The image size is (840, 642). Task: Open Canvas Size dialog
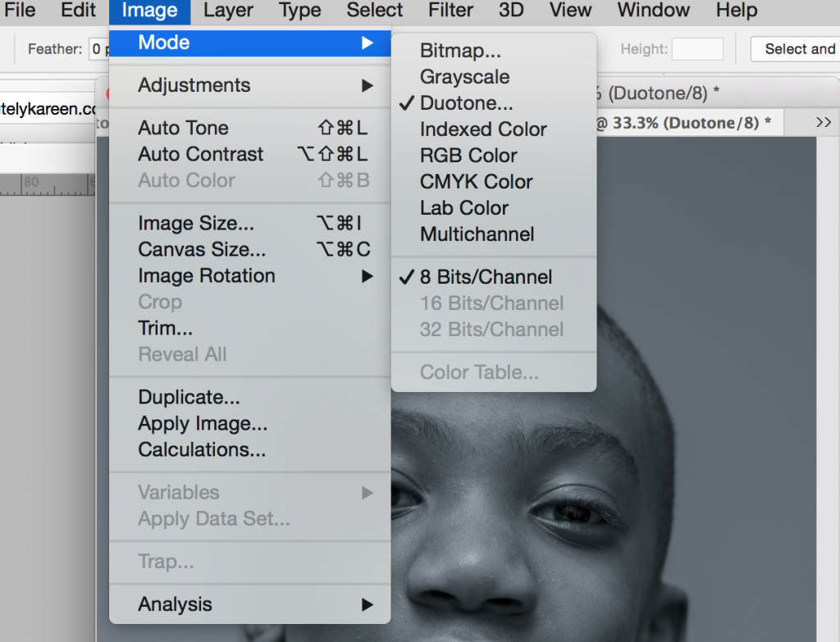click(250, 249)
